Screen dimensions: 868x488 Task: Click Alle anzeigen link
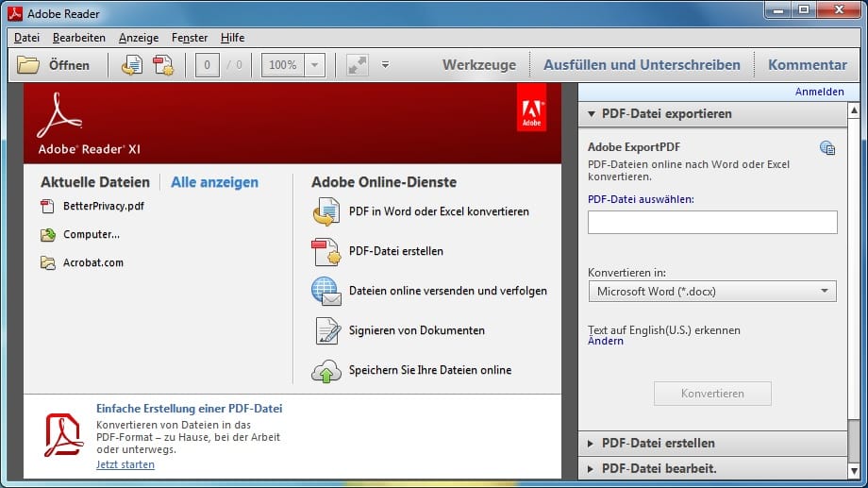(x=214, y=182)
